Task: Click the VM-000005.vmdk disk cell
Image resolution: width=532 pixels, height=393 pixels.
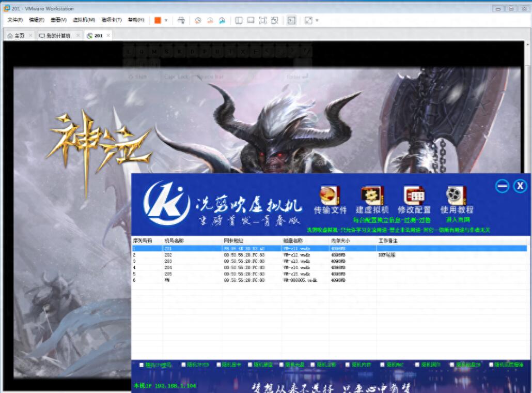Action: pyautogui.click(x=301, y=280)
